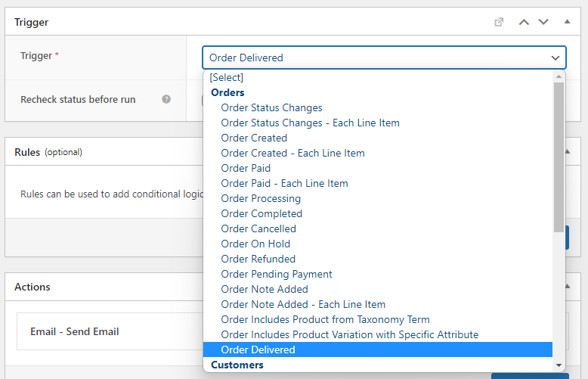The width and height of the screenshot is (588, 379).
Task: Click the Recheck status before run label
Action: (x=78, y=99)
